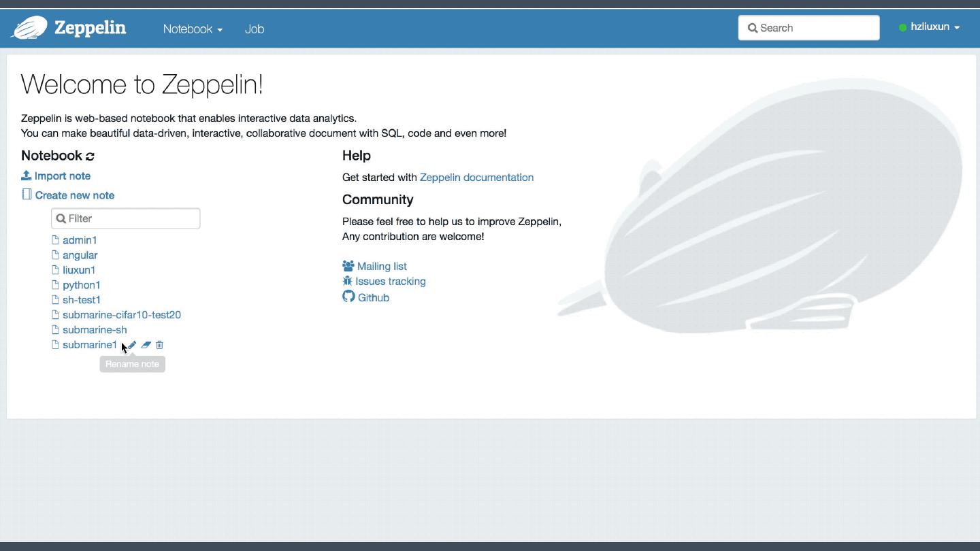Open the angular note
This screenshot has width=980, height=551.
80,255
